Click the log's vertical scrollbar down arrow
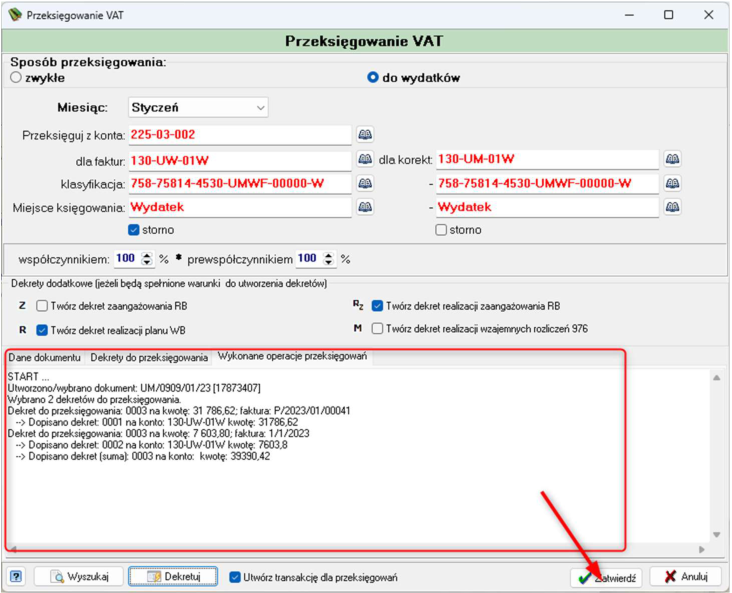 coord(717,535)
